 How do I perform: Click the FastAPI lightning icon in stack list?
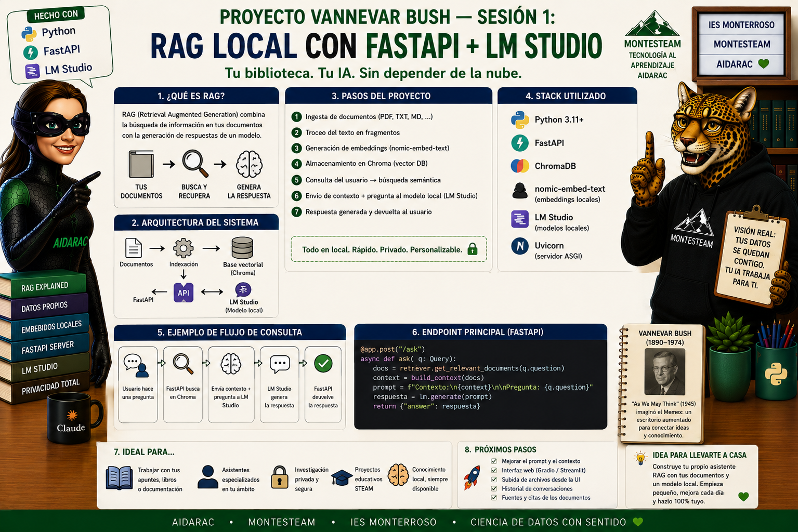tap(520, 142)
